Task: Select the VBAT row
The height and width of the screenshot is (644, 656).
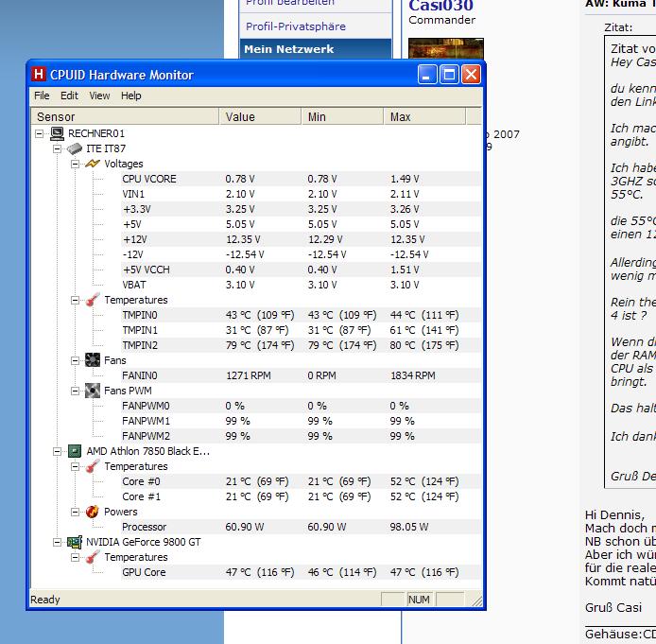Action: click(x=301, y=285)
